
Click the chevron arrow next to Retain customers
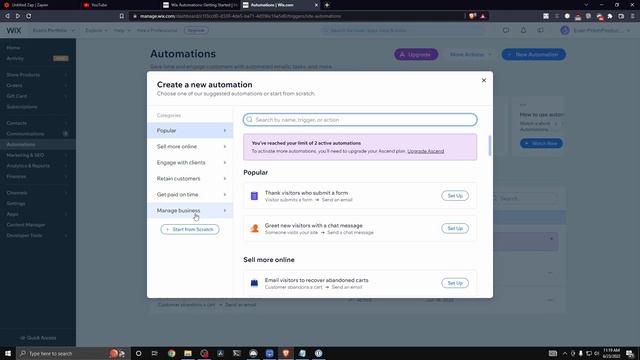coord(224,178)
